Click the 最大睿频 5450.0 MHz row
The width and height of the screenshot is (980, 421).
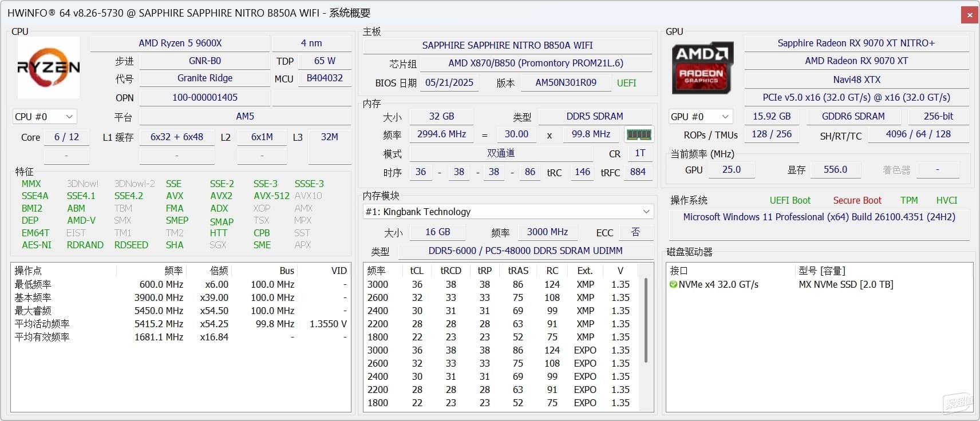[181, 311]
